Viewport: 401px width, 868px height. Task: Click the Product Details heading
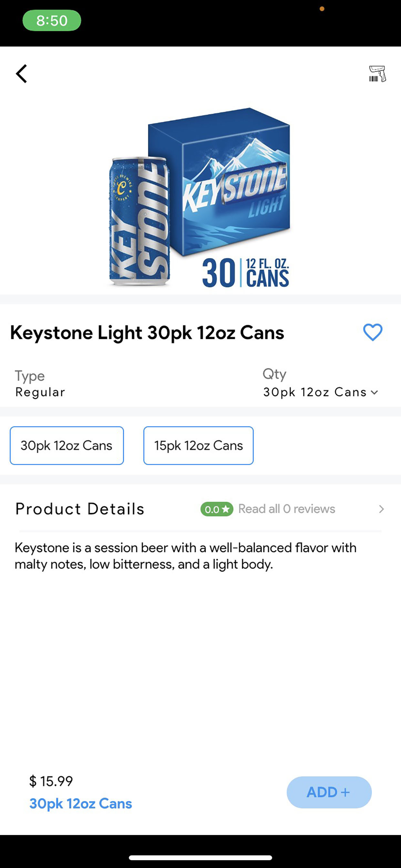(x=80, y=509)
